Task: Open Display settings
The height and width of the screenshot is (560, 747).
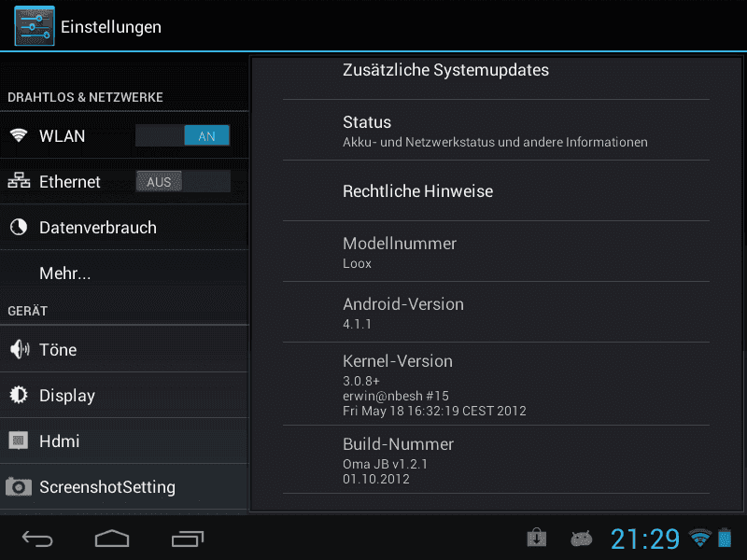Action: 124,395
